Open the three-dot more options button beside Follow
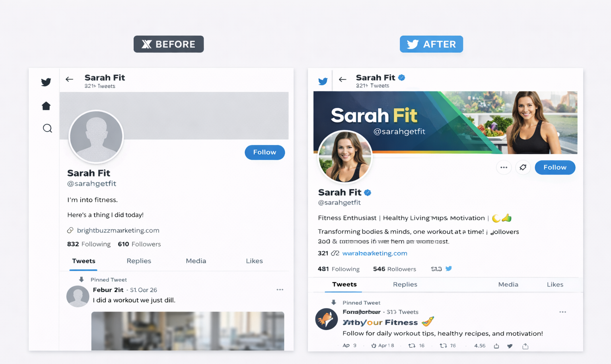The height and width of the screenshot is (364, 611). coord(504,167)
